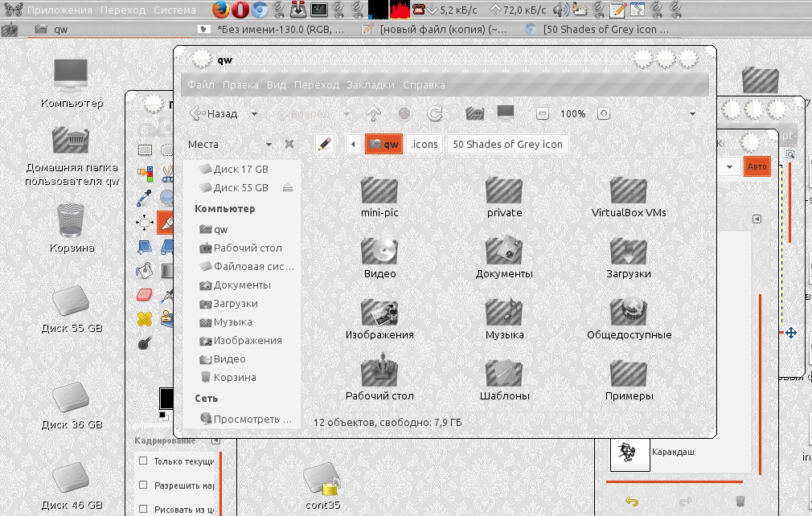Open the dropdown next to the Авто button
Screen dimensions: 812x516
click(x=729, y=166)
